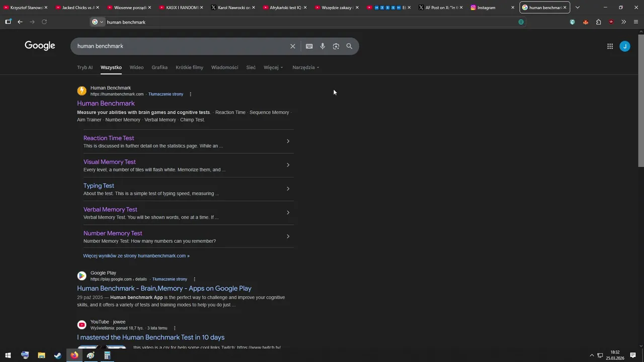Open the on-screen keyboard input tool
Screen dimensions: 644x362
pos(309,46)
